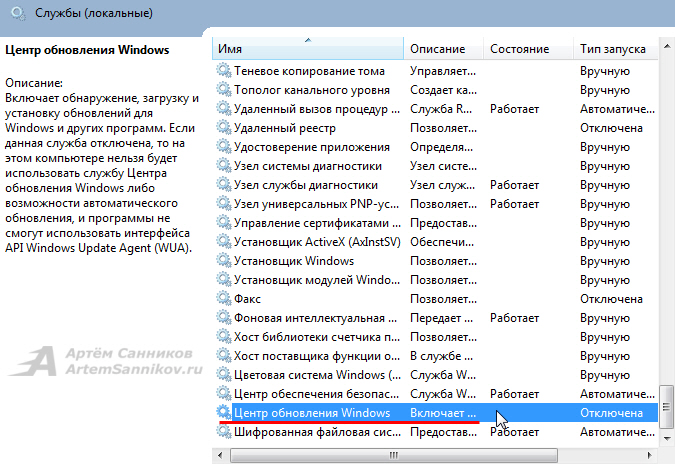Click the horizontal scrollbar thumb

click(x=393, y=455)
